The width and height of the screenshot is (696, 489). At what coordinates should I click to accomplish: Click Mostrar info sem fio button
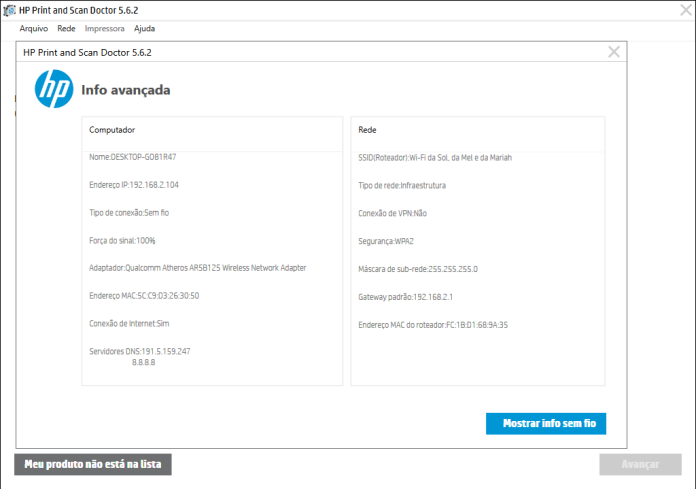click(546, 423)
